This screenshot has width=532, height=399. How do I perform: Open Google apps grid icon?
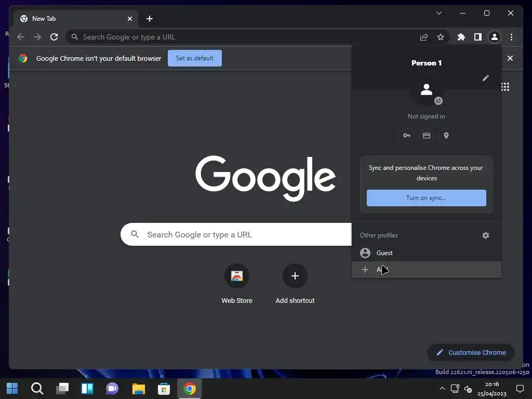coord(505,87)
